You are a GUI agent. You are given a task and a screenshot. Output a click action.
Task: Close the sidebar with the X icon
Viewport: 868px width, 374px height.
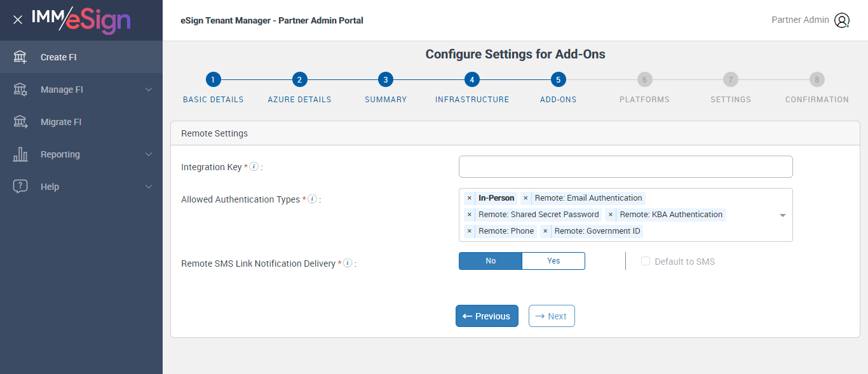(x=18, y=20)
